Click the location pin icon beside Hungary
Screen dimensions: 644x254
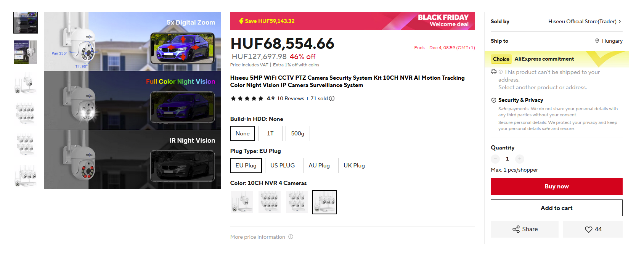click(x=597, y=41)
